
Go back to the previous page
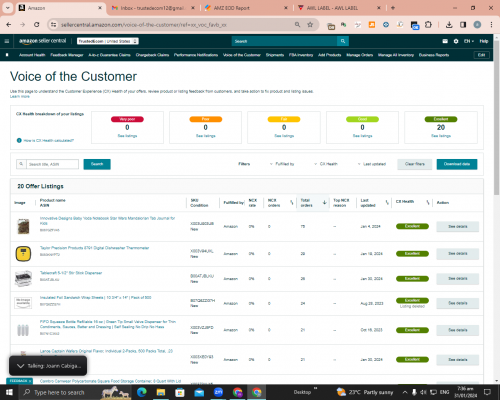9,24
